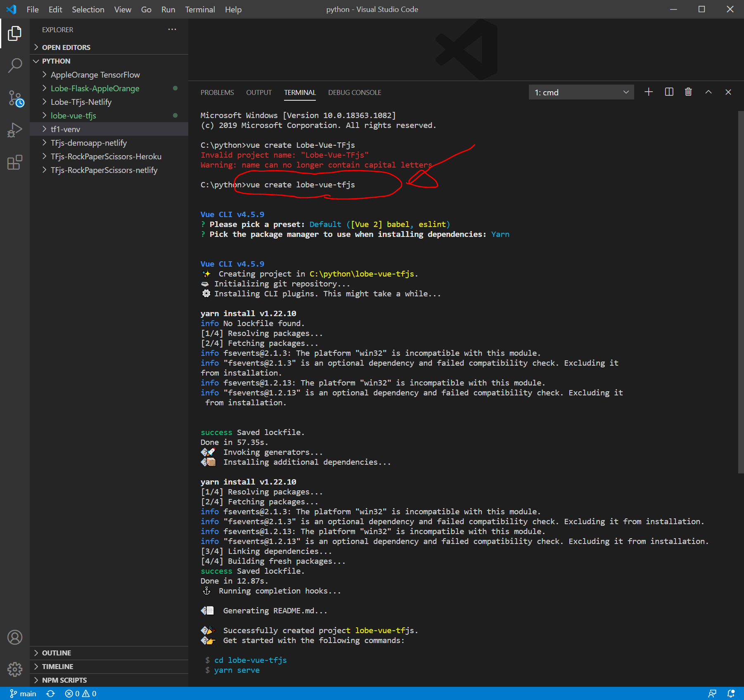Collapse the PYTHON folder section

[x=110, y=61]
